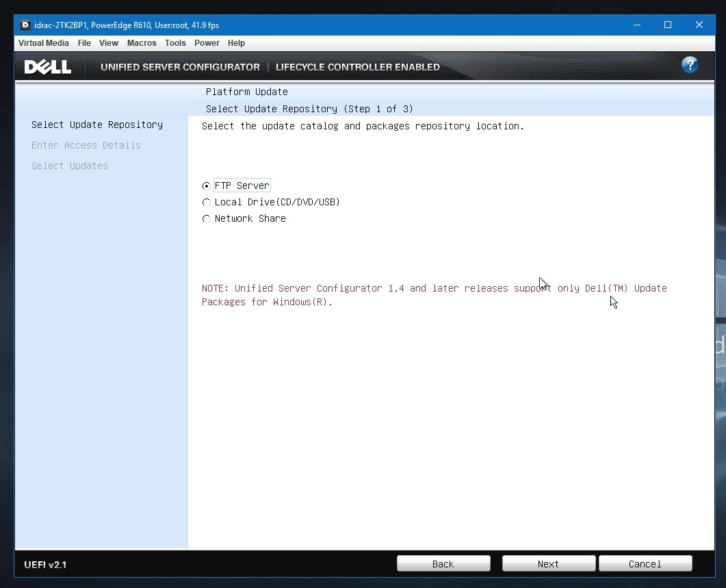Click the red NOTE about Update Packages
This screenshot has height=588, width=726.
[435, 295]
